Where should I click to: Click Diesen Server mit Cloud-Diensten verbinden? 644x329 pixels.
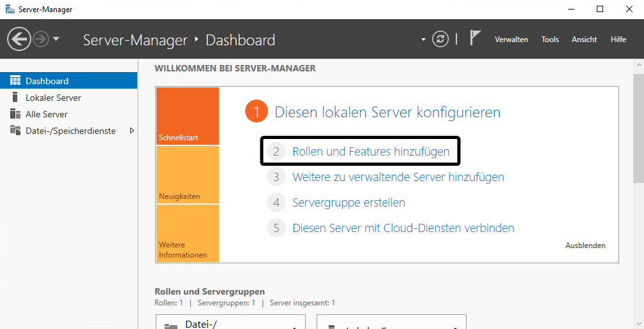pyautogui.click(x=403, y=228)
